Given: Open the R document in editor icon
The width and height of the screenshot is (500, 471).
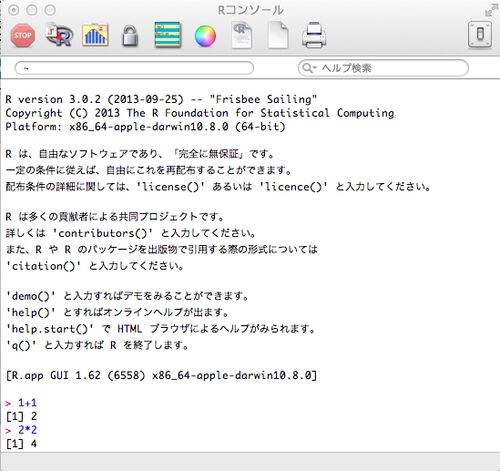Looking at the screenshot, I should click(x=242, y=36).
